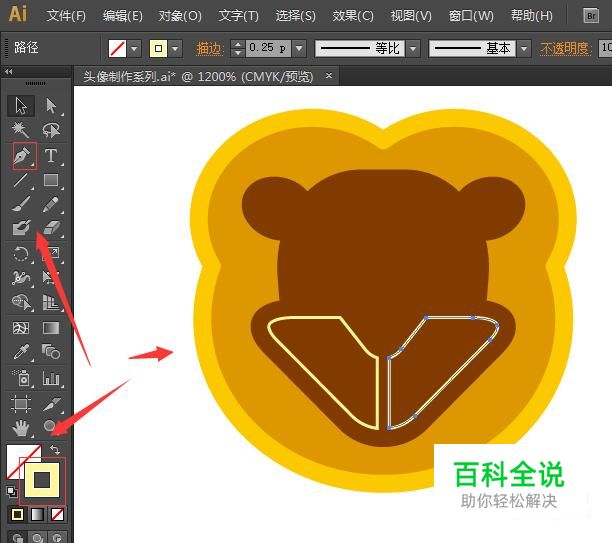Select the Direct Selection tool
612x543 pixels.
51,106
